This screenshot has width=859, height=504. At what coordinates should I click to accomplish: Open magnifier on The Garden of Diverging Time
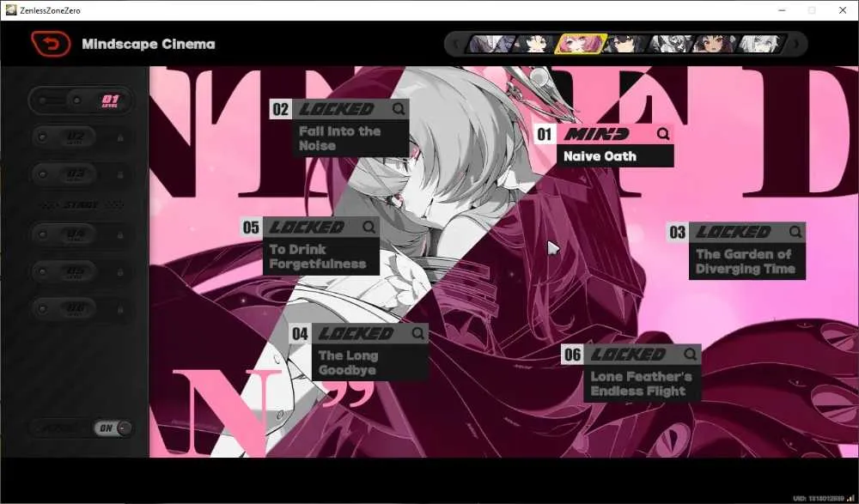pyautogui.click(x=795, y=232)
